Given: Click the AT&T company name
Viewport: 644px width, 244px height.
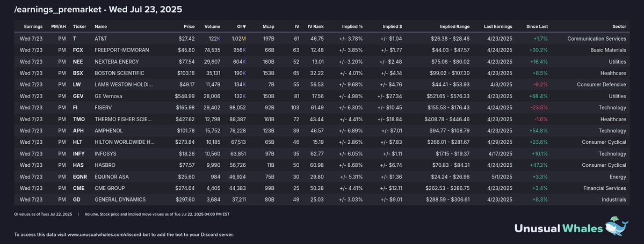Looking at the screenshot, I should 100,39.
